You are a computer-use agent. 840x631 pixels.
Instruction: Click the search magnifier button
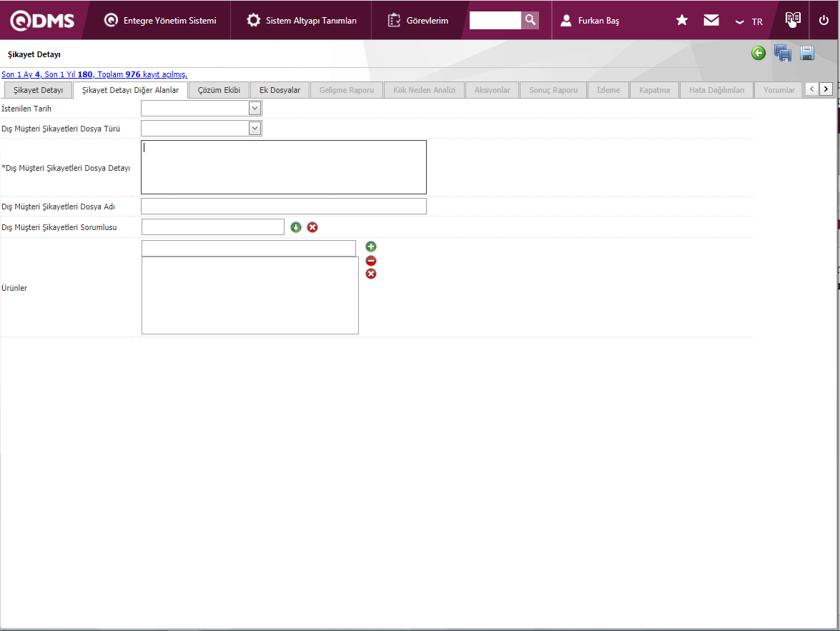[x=530, y=20]
